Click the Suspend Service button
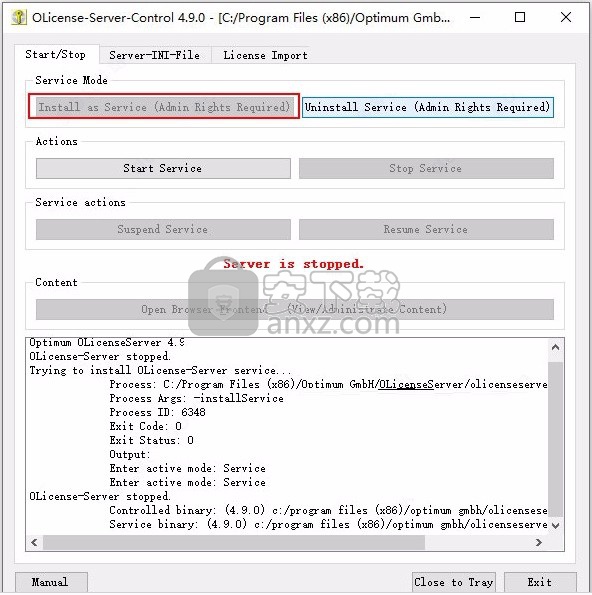This screenshot has width=592, height=595. pyautogui.click(x=163, y=230)
